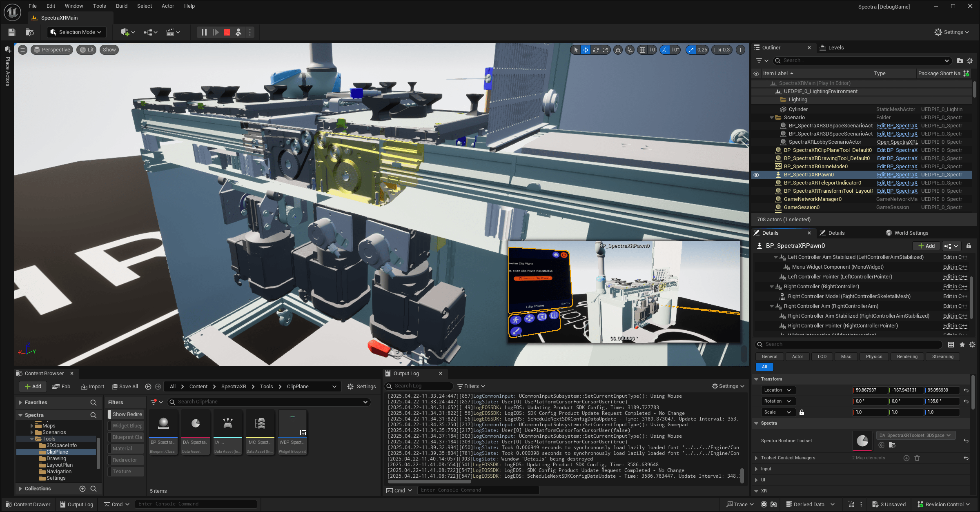Stop the play session with red square
The image size is (980, 512).
click(227, 32)
